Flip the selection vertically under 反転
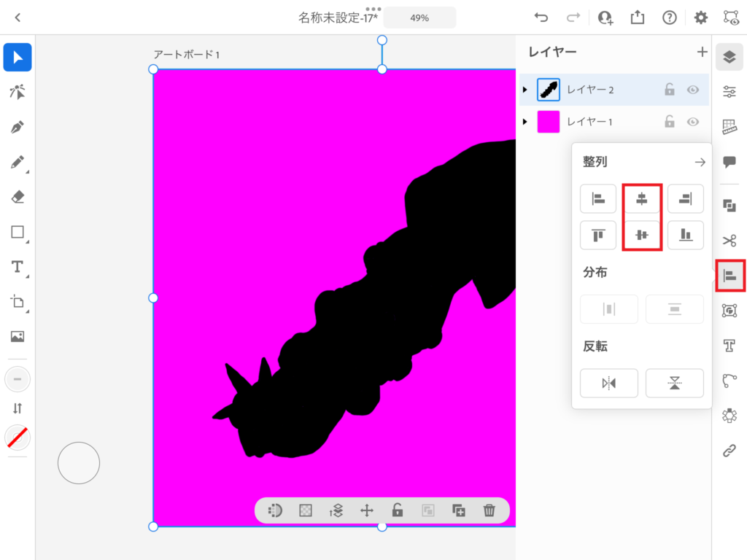The image size is (747, 560). [675, 383]
